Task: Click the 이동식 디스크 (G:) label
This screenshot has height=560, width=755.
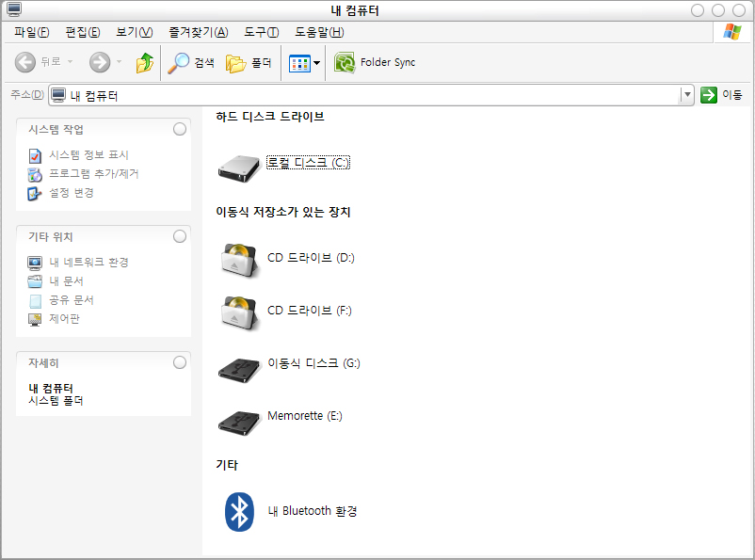Action: (x=313, y=363)
